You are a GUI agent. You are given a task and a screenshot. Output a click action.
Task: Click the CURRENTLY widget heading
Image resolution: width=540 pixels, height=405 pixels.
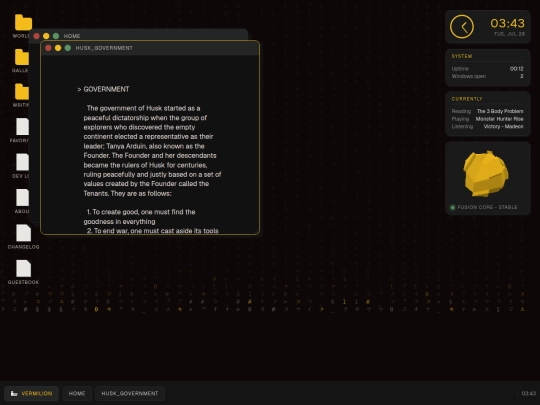467,99
